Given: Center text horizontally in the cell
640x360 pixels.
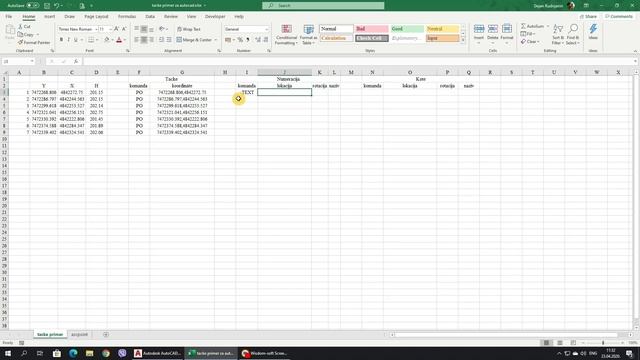Looking at the screenshot, I should click(x=144, y=40).
